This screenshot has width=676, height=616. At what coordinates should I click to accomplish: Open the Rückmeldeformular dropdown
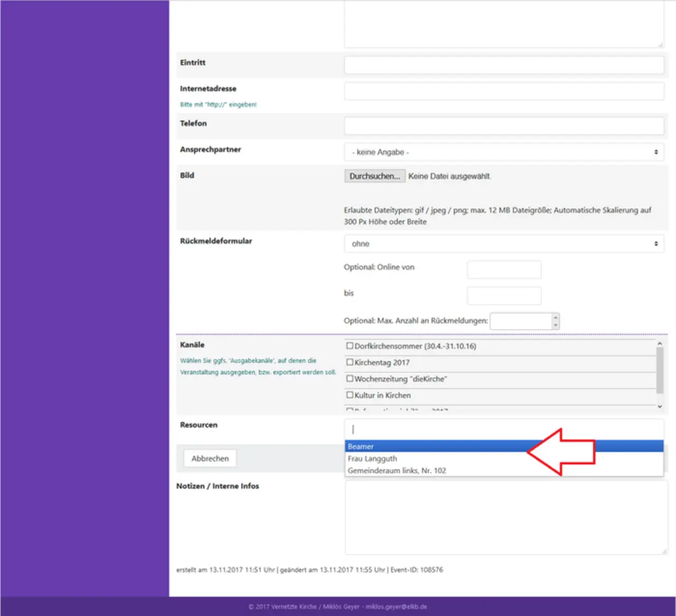point(504,244)
